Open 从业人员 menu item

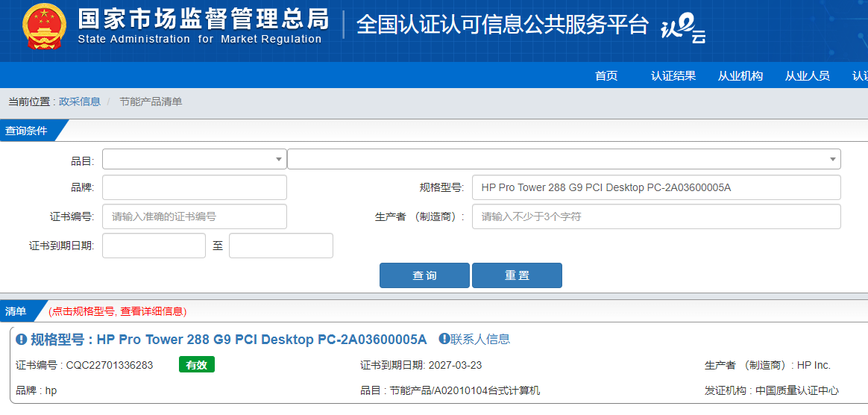(807, 76)
